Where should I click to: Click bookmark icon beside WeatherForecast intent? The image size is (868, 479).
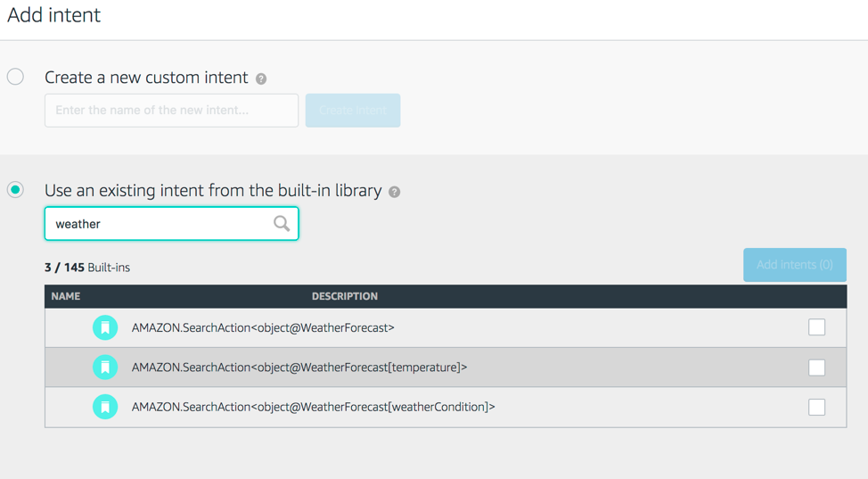click(x=105, y=327)
